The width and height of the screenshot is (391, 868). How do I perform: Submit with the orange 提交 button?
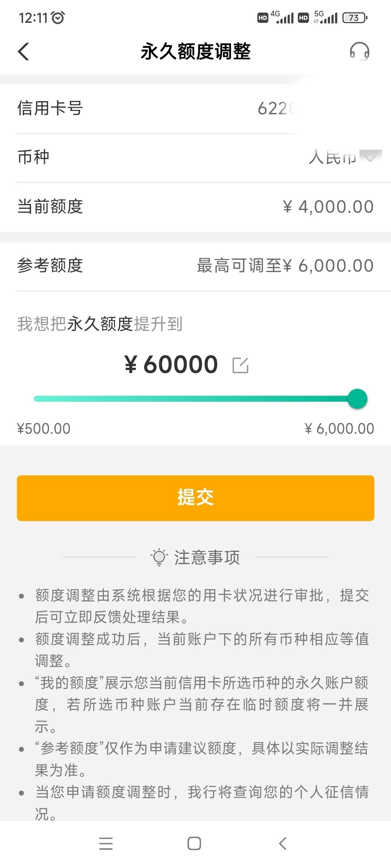pyautogui.click(x=195, y=498)
